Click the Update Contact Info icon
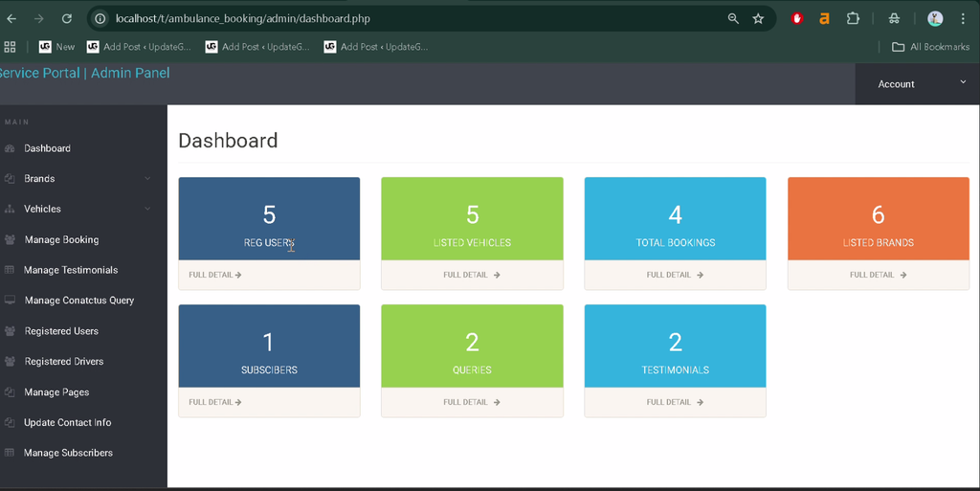 10,423
